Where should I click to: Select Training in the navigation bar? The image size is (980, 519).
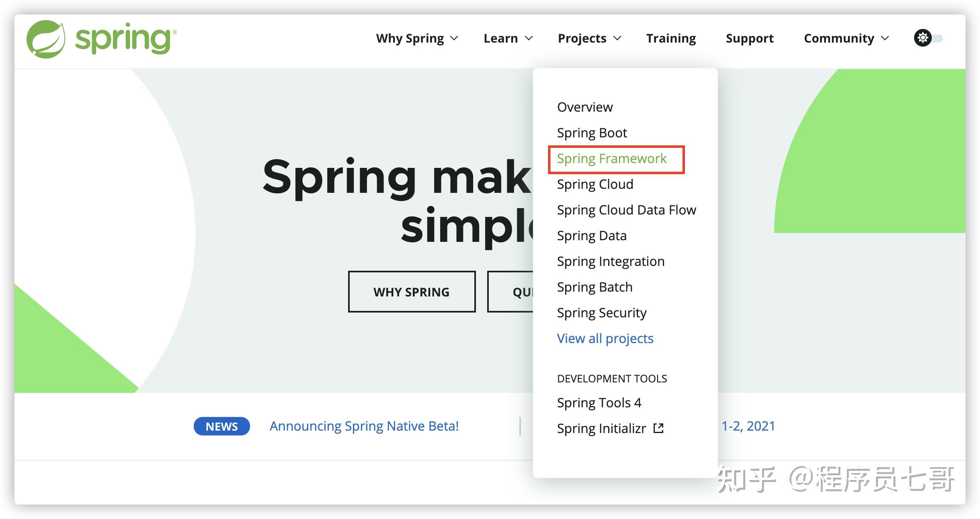pyautogui.click(x=670, y=38)
